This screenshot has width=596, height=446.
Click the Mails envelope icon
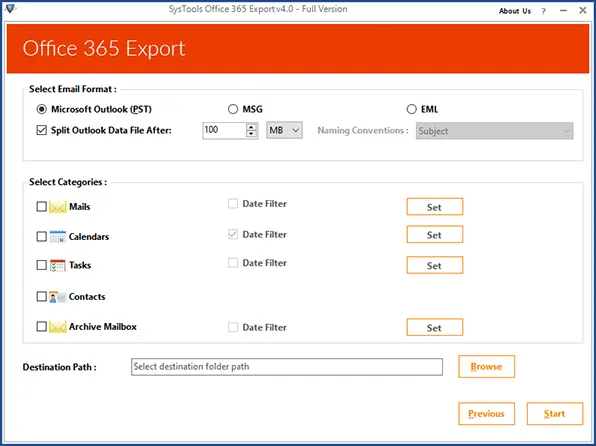[58, 207]
